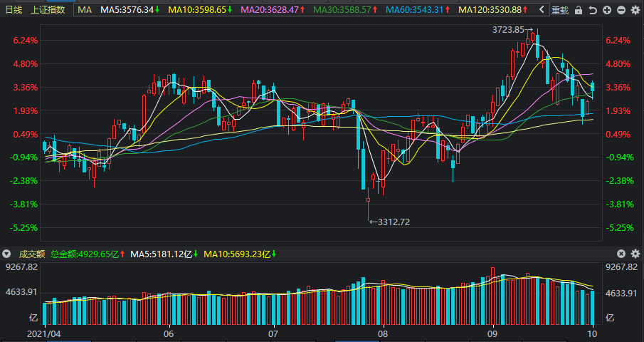Screen dimensions: 644x342
Task: Click the 重载 reload button
Action: pos(560,11)
